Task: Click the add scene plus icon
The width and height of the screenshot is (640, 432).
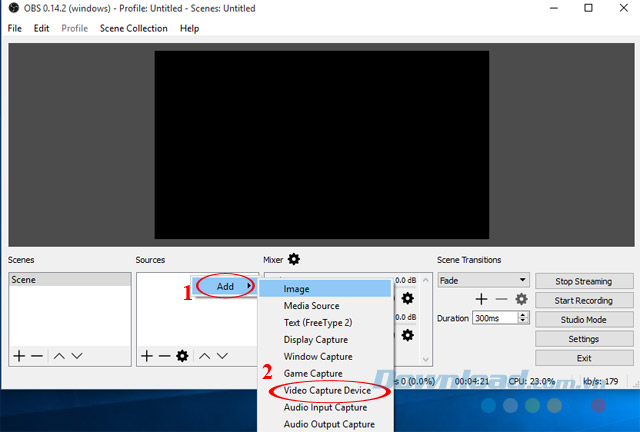Action: [x=18, y=356]
